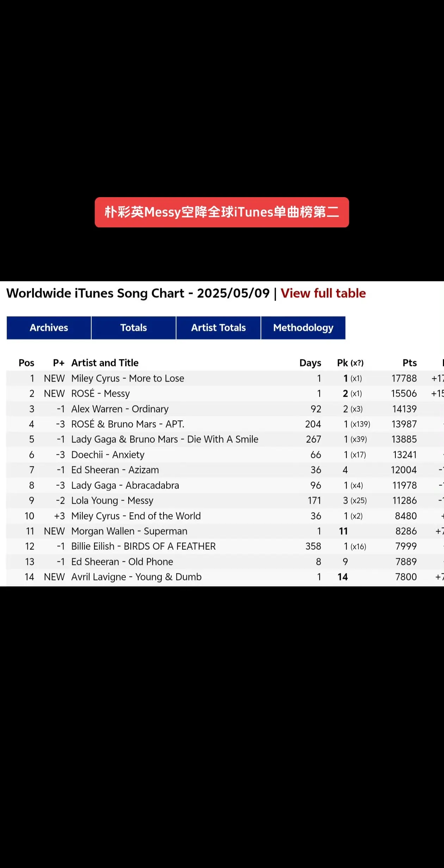Click the View full table link
Screen dimensions: 444x868
[x=323, y=293]
